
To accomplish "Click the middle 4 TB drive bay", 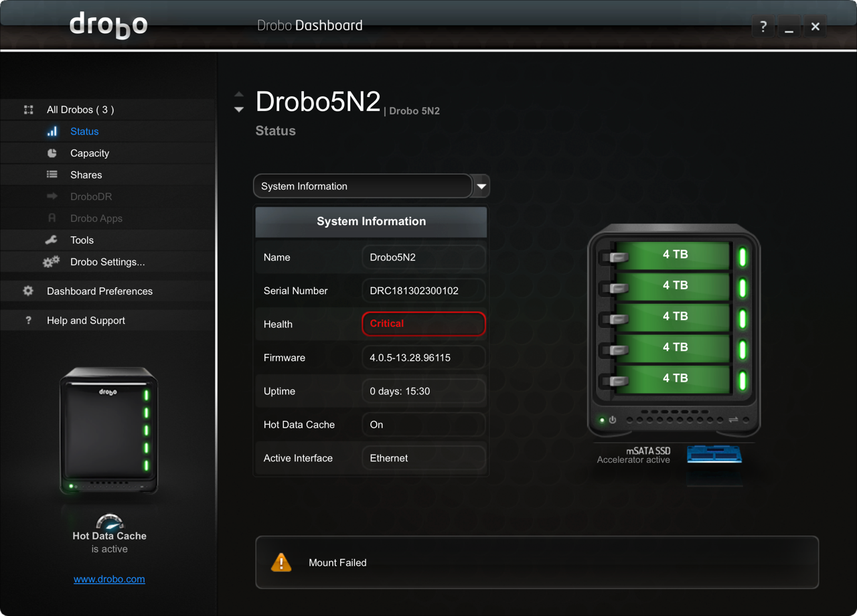I will tap(672, 317).
